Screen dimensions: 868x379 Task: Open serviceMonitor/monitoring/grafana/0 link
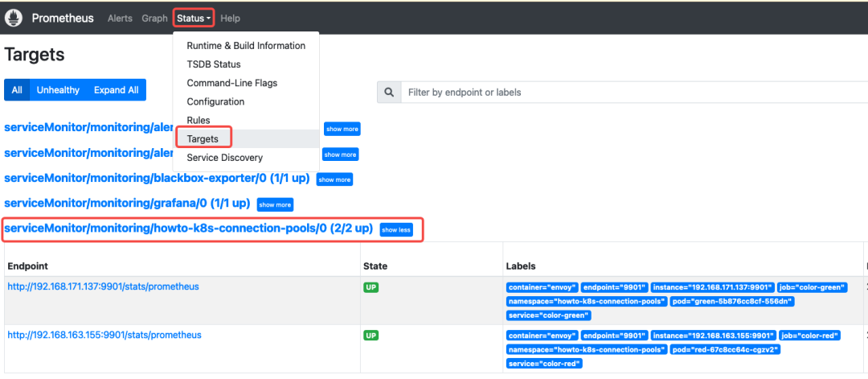(127, 204)
